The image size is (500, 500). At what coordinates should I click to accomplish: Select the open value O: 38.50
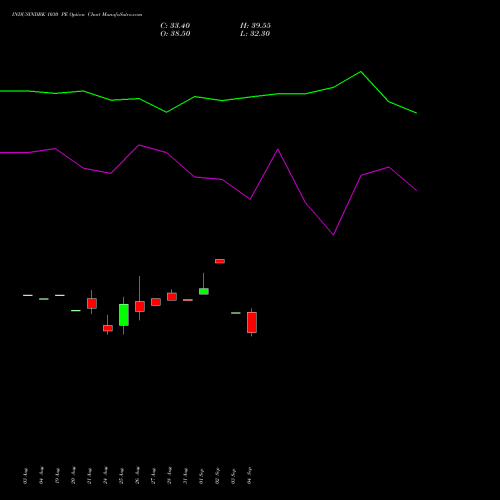[175, 34]
